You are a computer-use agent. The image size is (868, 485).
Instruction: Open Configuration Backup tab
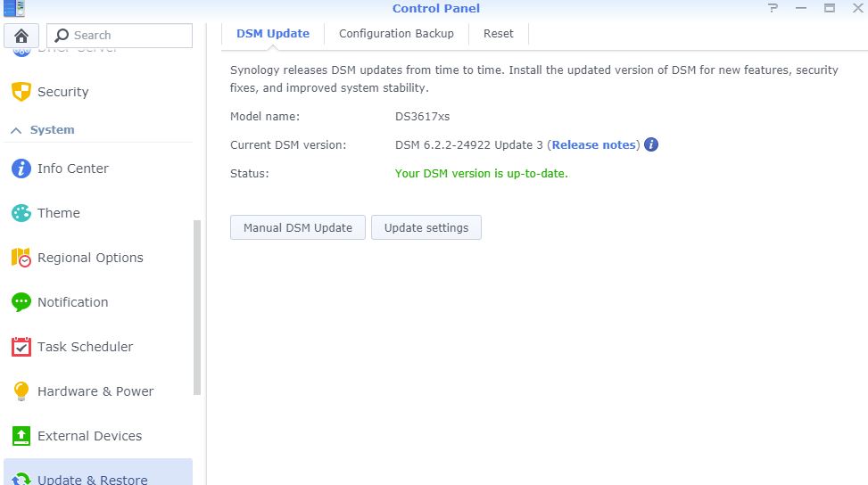pos(396,34)
